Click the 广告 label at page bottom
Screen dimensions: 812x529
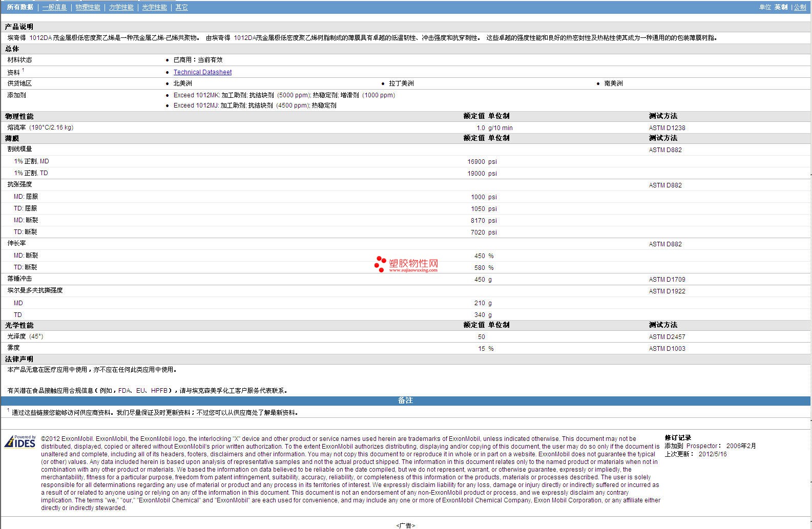pos(406,525)
